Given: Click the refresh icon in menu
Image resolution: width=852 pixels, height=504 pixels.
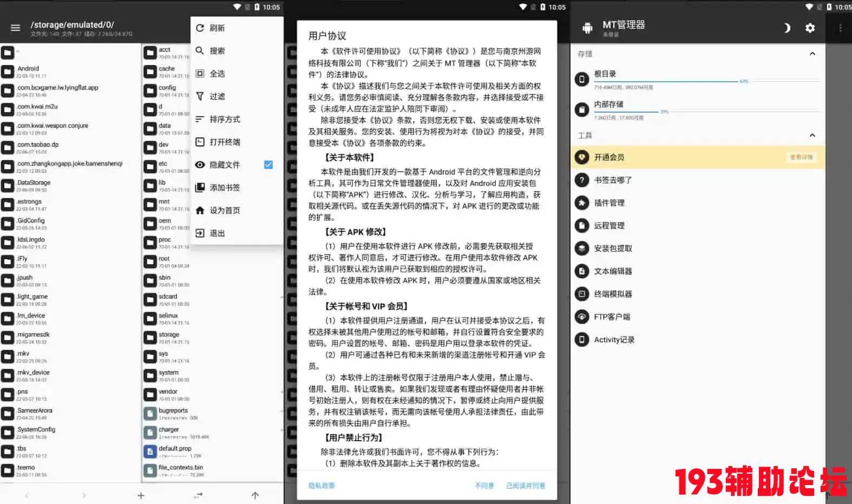Looking at the screenshot, I should [x=200, y=28].
